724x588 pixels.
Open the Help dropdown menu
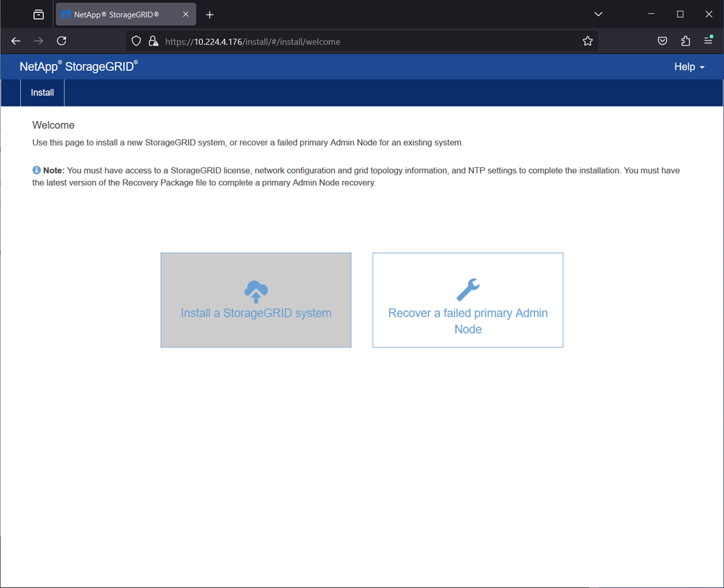point(689,67)
